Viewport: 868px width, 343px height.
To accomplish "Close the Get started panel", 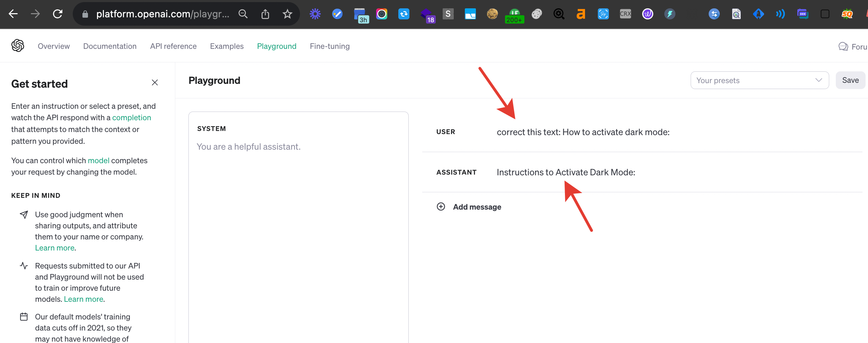I will point(155,82).
